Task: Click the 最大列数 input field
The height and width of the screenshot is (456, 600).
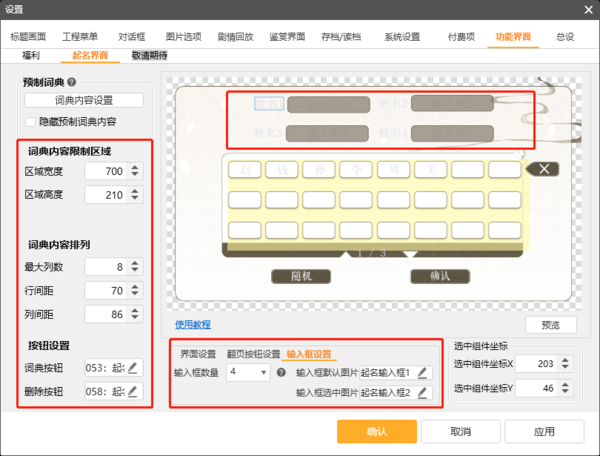Action: coord(106,266)
